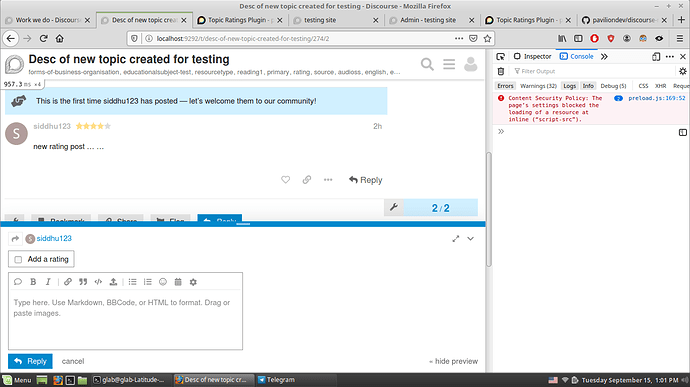Image resolution: width=690 pixels, height=387 pixels.
Task: Insert date/time with calendar icon
Action: (x=178, y=282)
